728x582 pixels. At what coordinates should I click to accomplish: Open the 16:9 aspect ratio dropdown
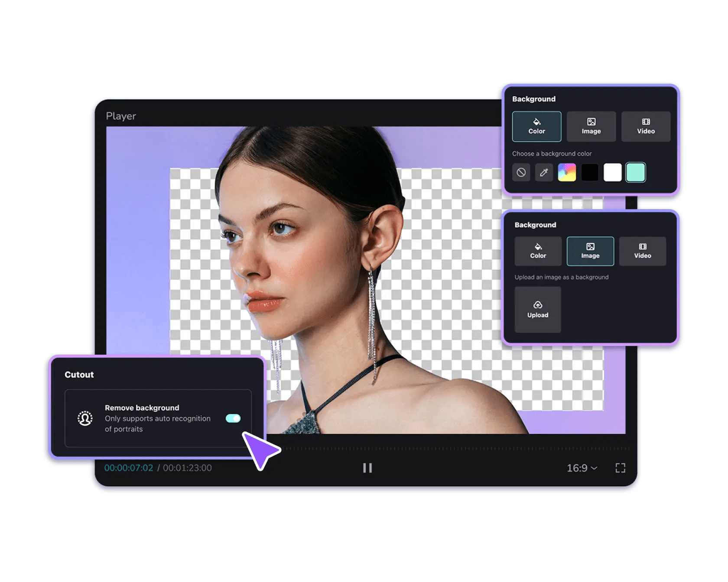(x=582, y=468)
